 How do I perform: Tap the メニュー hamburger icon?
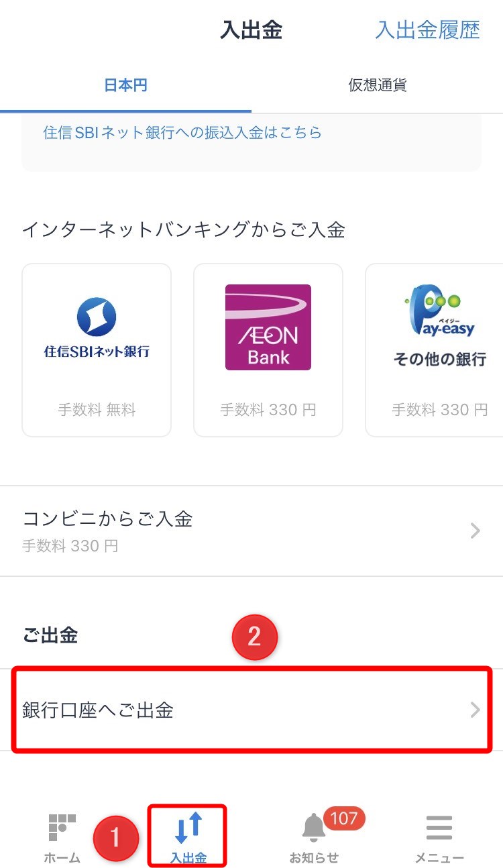(x=439, y=828)
